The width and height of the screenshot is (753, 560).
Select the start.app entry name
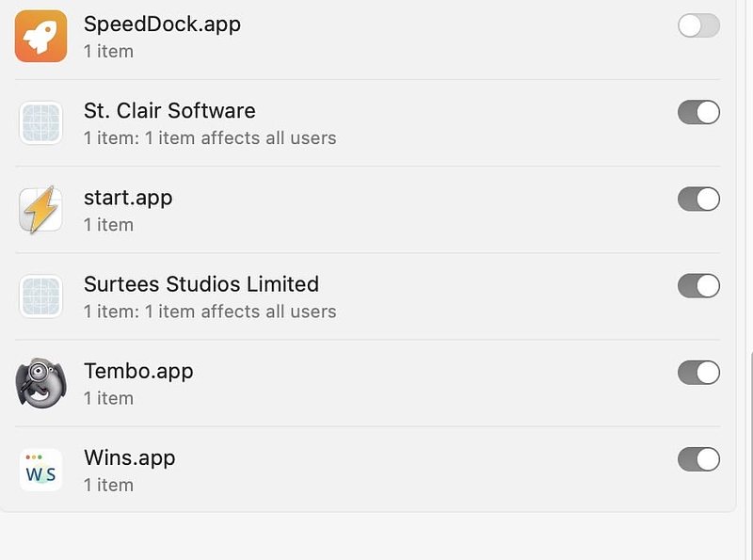click(128, 199)
